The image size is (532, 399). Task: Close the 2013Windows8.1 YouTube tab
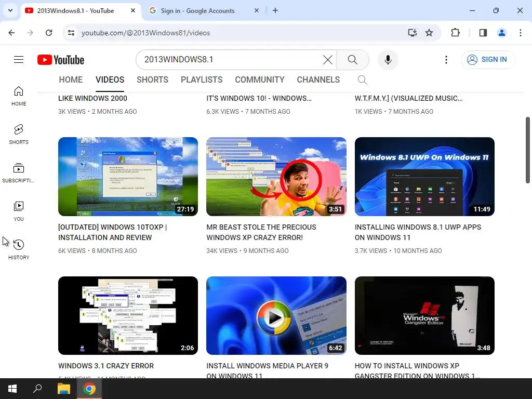(133, 10)
